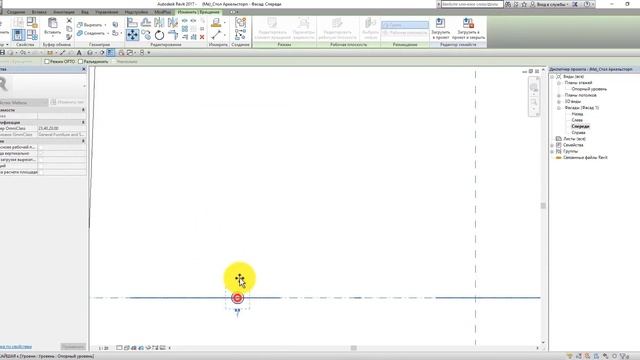Click the Text 'A' icon in quick access toolbar
The height and width of the screenshot is (360, 640).
tap(79, 53)
